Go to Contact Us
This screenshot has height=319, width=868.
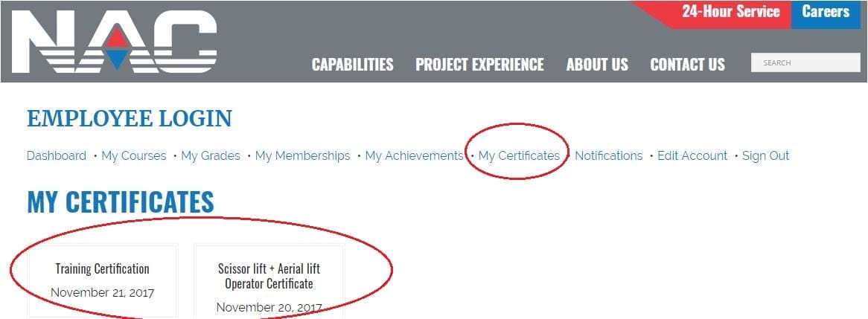pos(687,65)
